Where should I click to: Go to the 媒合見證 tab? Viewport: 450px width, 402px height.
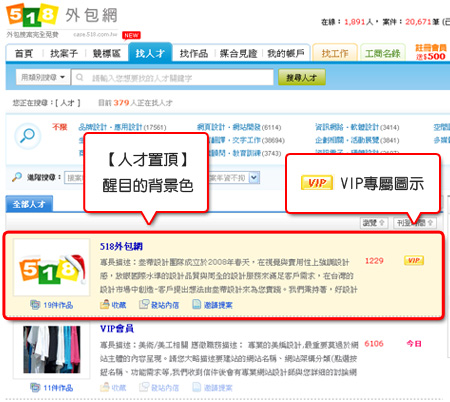click(x=238, y=53)
